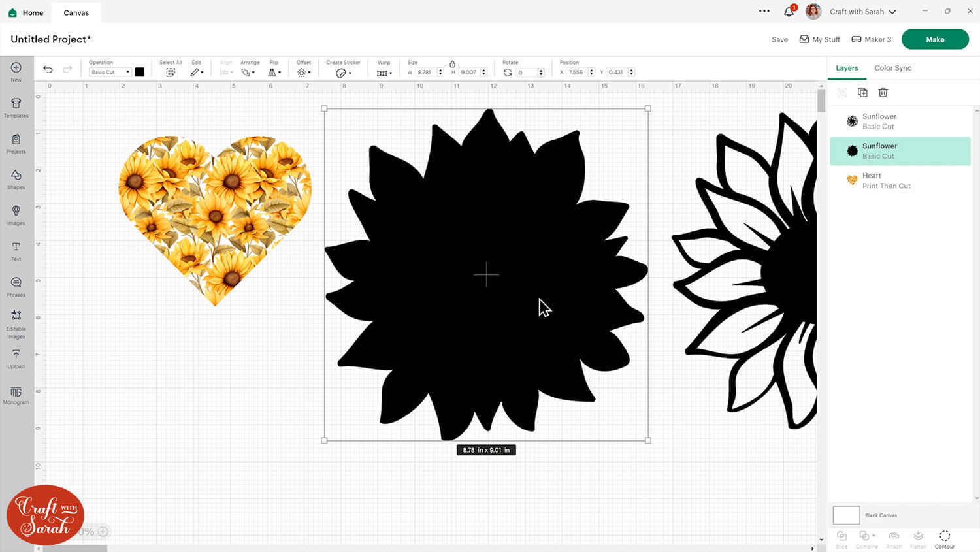
Task: Click the Redo arrow
Action: (67, 70)
